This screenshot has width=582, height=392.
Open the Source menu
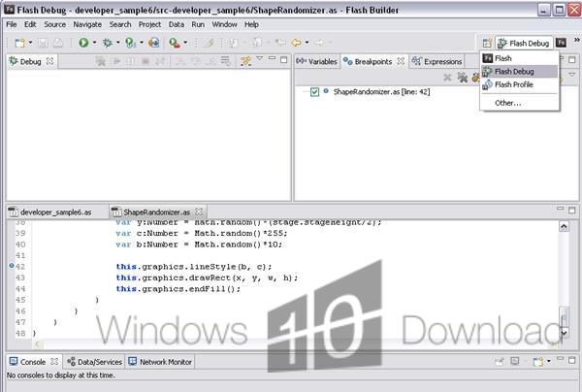pyautogui.click(x=54, y=24)
